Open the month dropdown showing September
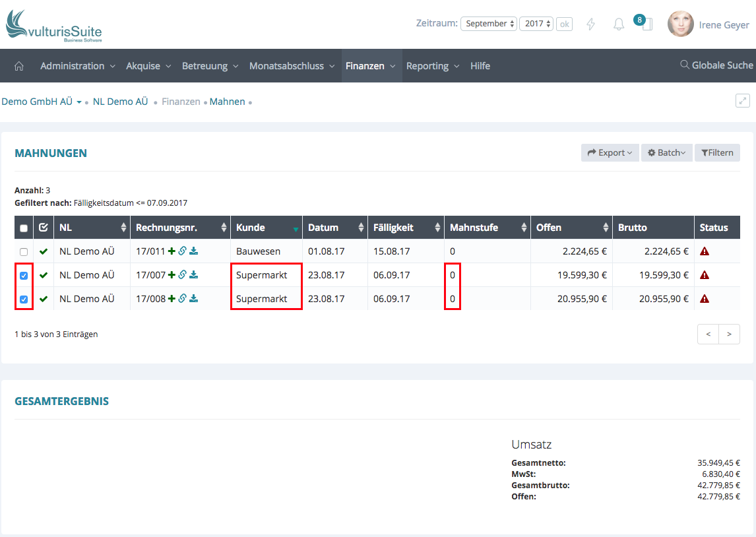Image resolution: width=756 pixels, height=537 pixels. coord(488,24)
